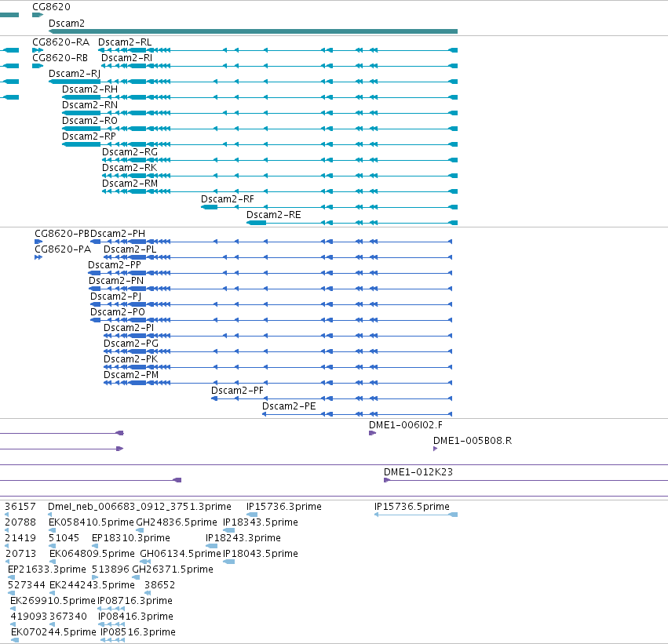Click the 38652 feature label

click(160, 585)
